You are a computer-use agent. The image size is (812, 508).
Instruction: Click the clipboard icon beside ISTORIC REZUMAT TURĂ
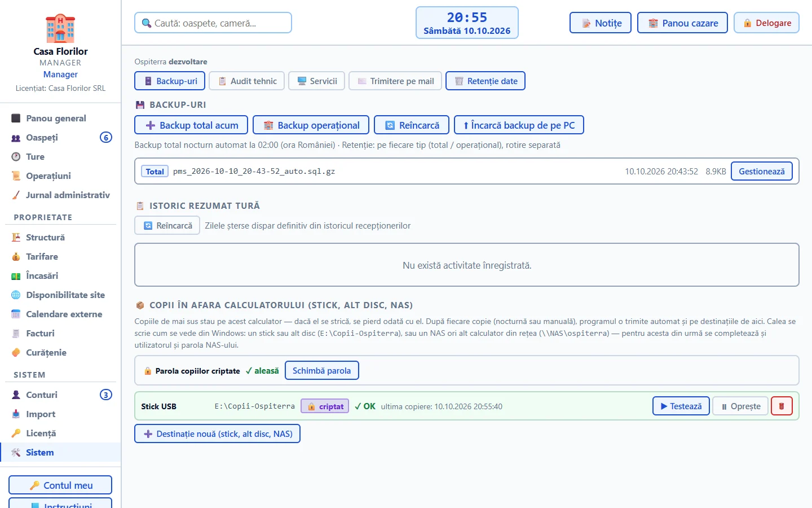[140, 205]
